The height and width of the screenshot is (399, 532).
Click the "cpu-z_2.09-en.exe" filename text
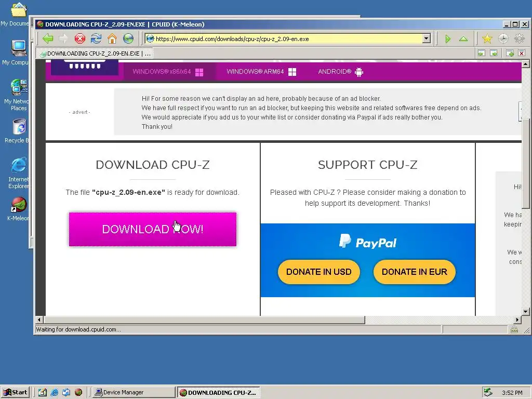(129, 192)
